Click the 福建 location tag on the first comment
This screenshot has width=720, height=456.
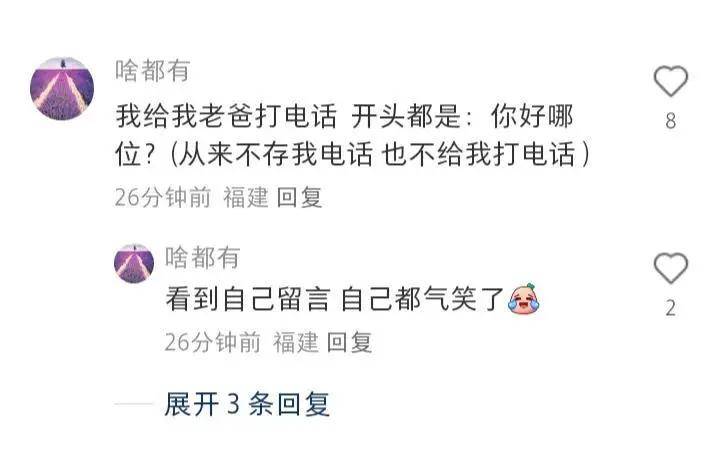point(246,197)
